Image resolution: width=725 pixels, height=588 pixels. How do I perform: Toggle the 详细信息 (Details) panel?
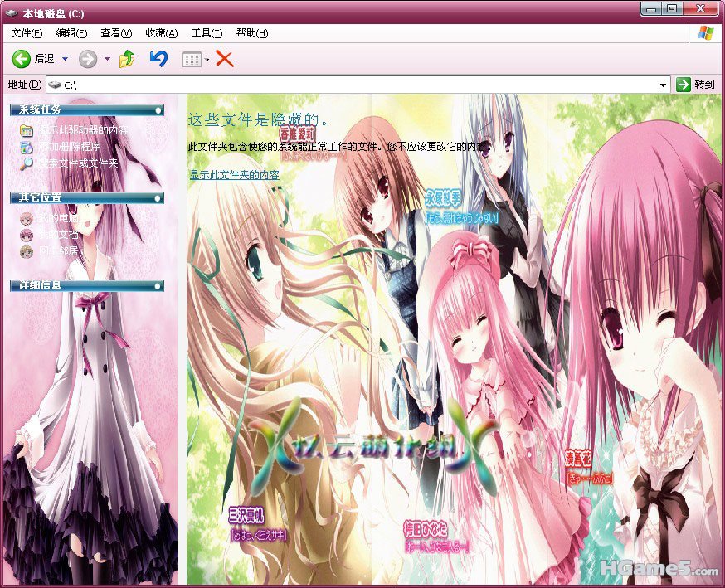click(x=157, y=286)
